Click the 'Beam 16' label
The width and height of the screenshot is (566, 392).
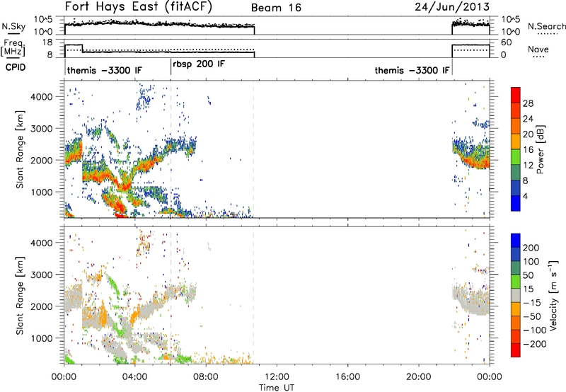(276, 8)
